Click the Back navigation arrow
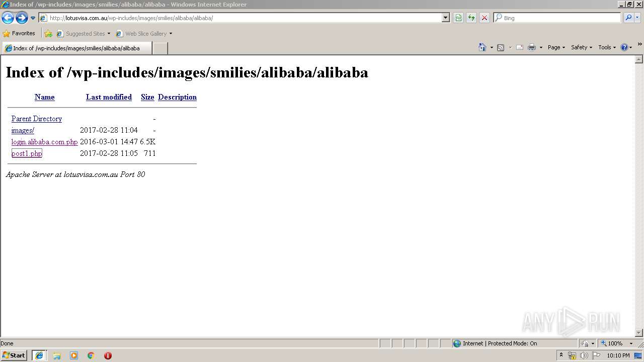The image size is (644, 362). [x=8, y=18]
